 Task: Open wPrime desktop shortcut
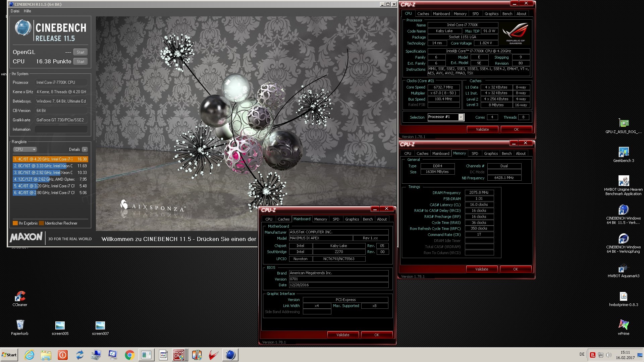[x=623, y=327]
